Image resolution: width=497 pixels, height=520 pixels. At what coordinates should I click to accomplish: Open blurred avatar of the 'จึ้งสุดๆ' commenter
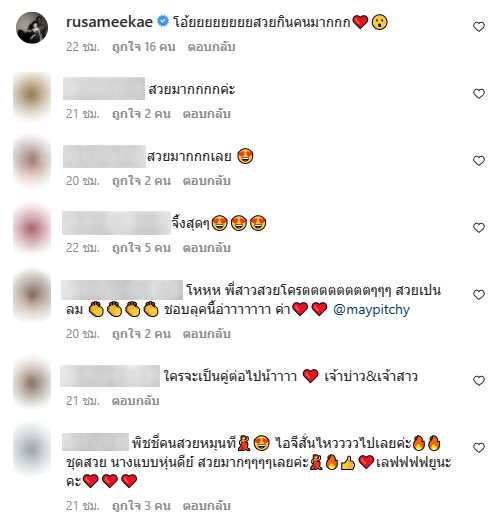[32, 229]
